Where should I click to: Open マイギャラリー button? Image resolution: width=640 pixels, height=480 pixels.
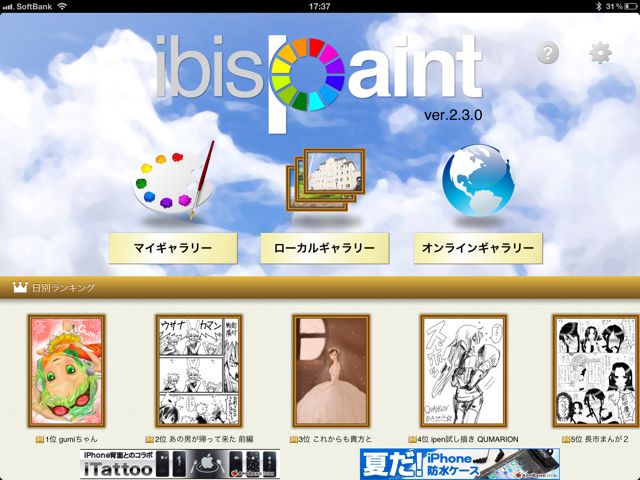point(173,248)
